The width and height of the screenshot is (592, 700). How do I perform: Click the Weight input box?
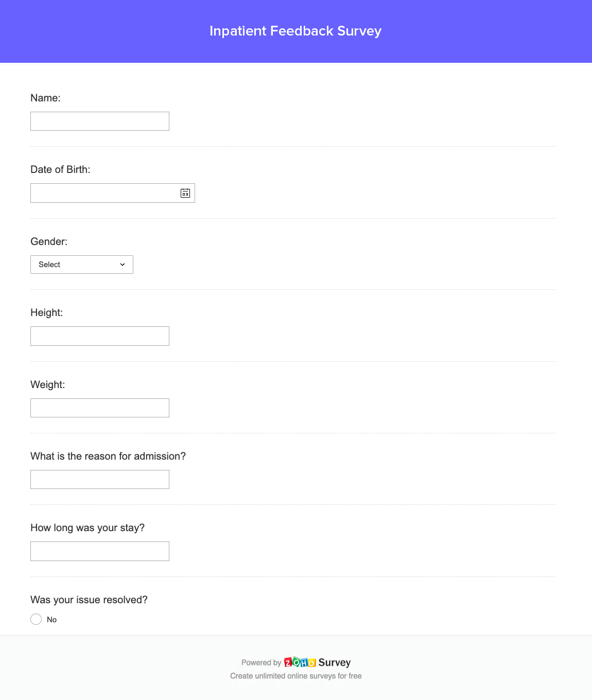[x=99, y=408]
